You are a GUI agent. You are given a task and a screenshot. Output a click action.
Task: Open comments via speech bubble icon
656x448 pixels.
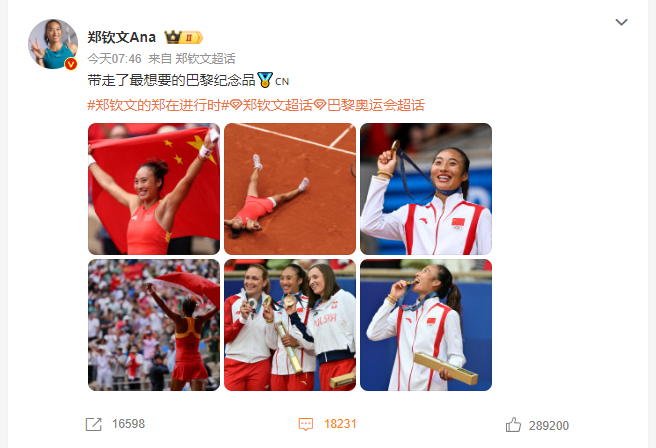[x=306, y=424]
